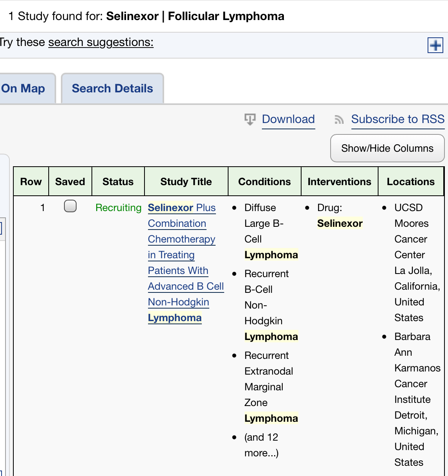
Task: Switch to the Search Details tab
Action: [112, 88]
